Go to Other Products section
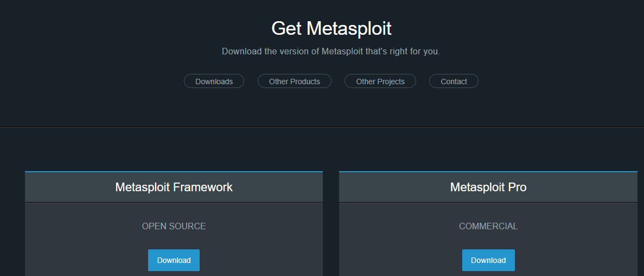644x276 pixels. [295, 81]
